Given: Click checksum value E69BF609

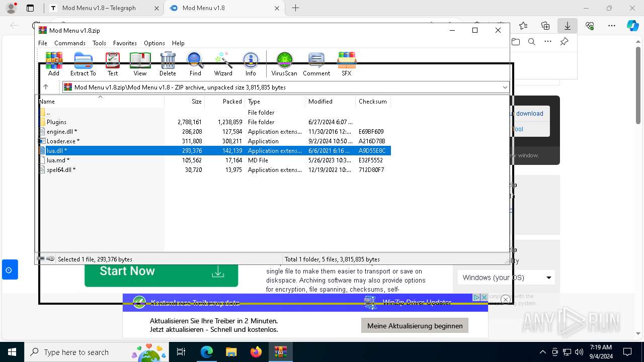Looking at the screenshot, I should point(371,132).
